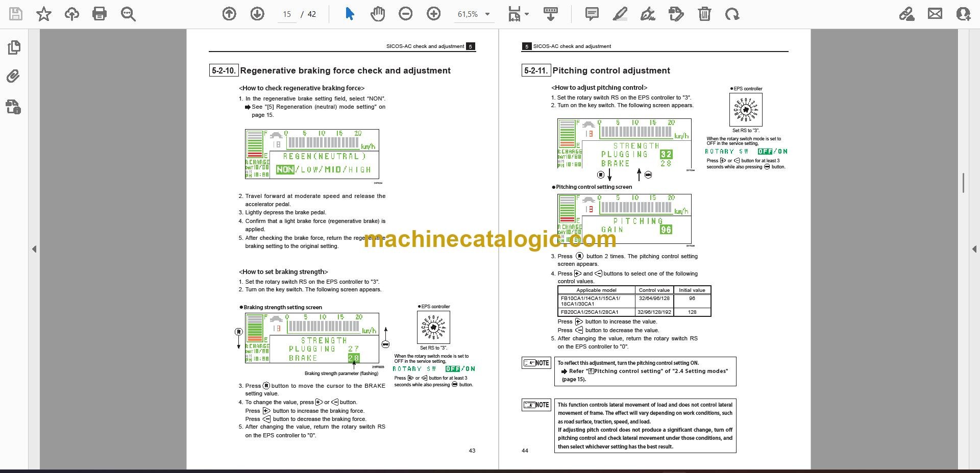Click the heading 'Pitching control adjustment'
The image size is (980, 473).
pyautogui.click(x=611, y=70)
